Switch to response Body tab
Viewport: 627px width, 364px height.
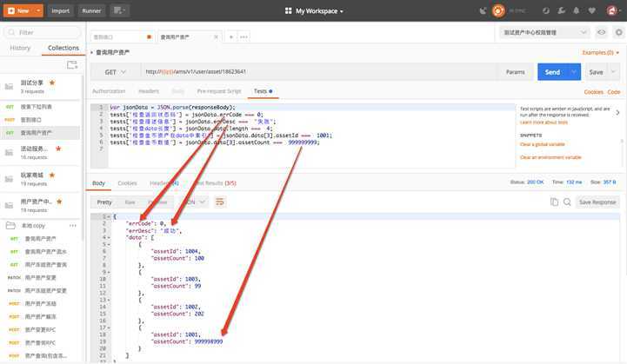tap(98, 183)
